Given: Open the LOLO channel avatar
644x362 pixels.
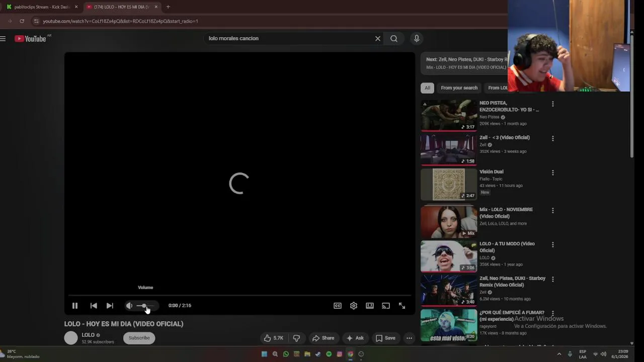Looking at the screenshot, I should coord(71,338).
